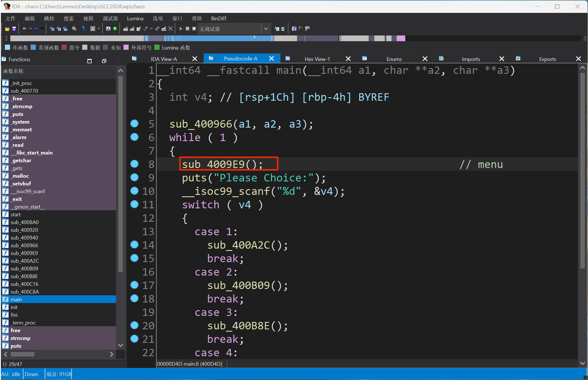Viewport: 588px width, 380px height.
Task: Click the purple save icon
Action: pyautogui.click(x=14, y=29)
